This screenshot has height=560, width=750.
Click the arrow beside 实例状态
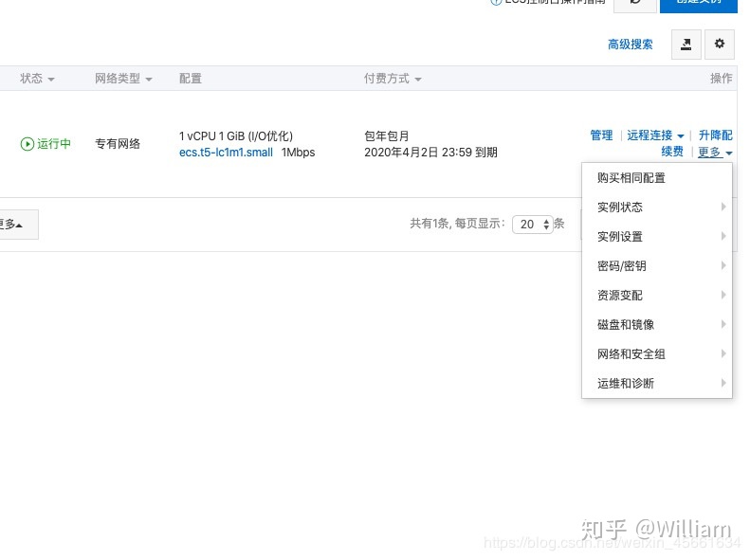coord(723,207)
